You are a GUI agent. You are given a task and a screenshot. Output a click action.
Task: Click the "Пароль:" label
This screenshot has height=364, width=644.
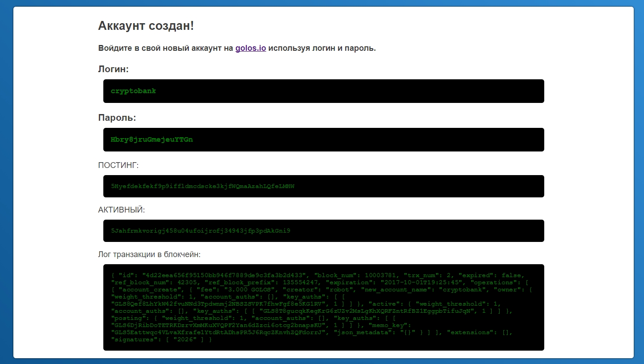tap(117, 118)
